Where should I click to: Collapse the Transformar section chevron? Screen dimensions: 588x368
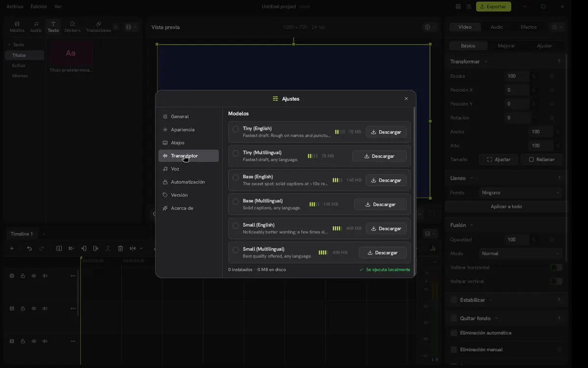[x=486, y=62]
